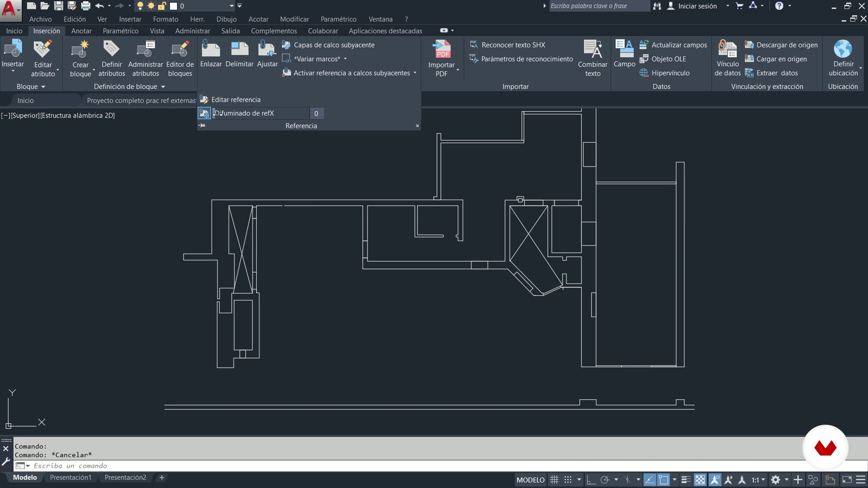Click the Editar referencia button
The width and height of the screenshot is (868, 488).
click(x=231, y=100)
